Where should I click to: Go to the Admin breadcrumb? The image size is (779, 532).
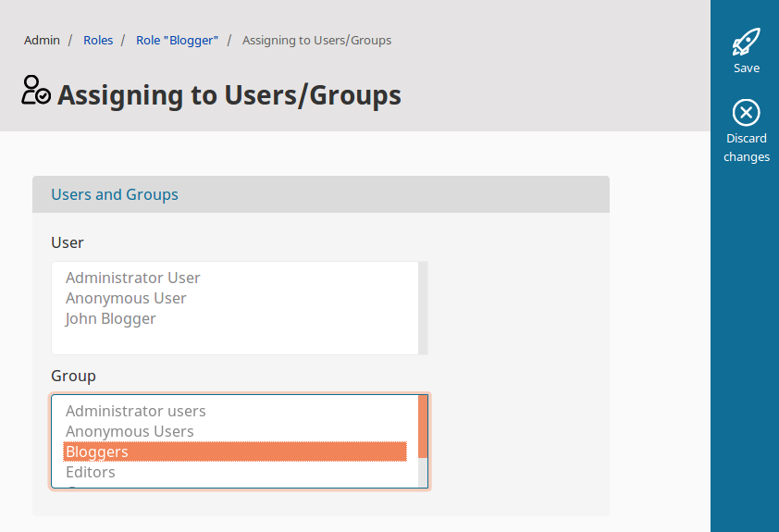point(42,41)
